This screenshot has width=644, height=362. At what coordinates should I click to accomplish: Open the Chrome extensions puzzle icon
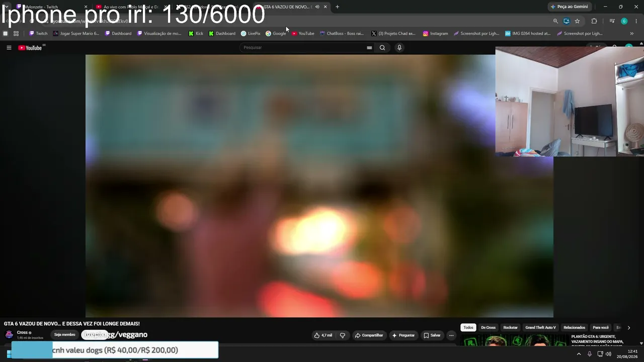click(594, 21)
